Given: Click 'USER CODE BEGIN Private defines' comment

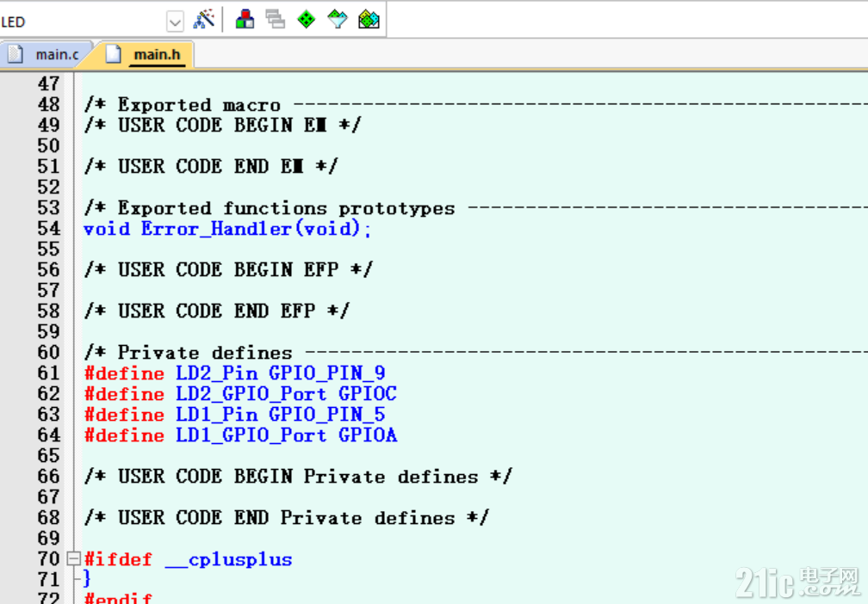Looking at the screenshot, I should pyautogui.click(x=298, y=477).
